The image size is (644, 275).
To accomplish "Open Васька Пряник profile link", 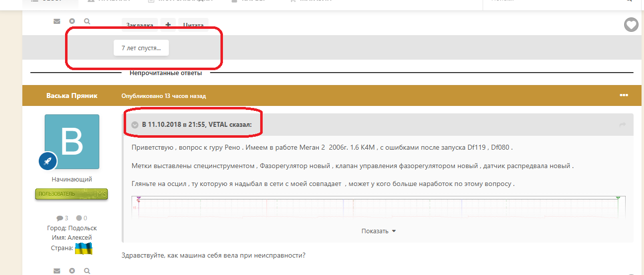I will (x=72, y=95).
